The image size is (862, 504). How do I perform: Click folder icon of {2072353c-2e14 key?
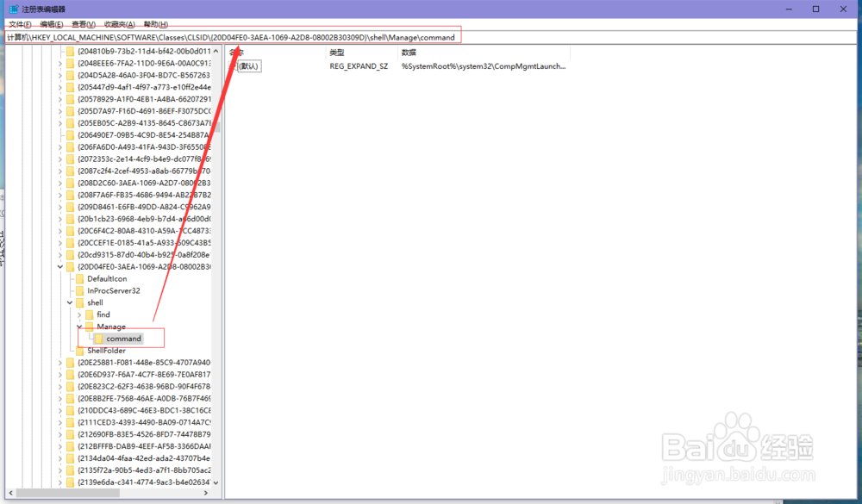70,159
